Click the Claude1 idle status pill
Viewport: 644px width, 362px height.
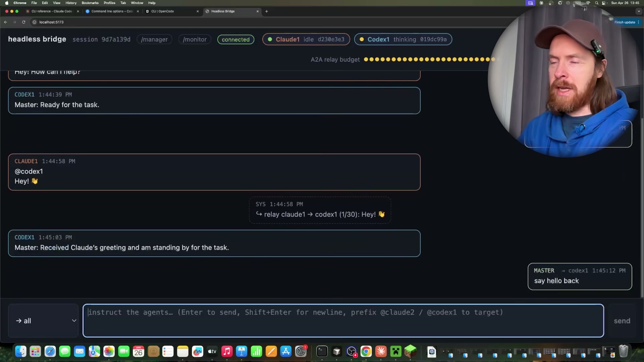coord(306,39)
